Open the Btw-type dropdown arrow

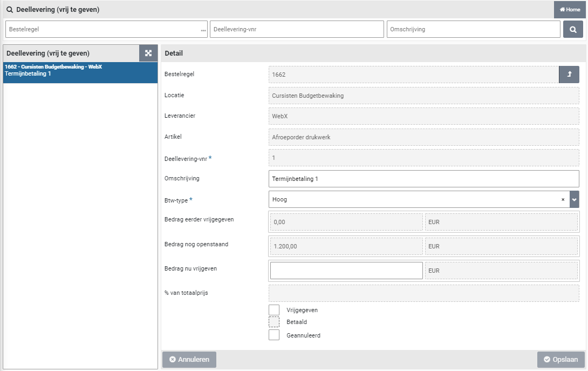(574, 199)
